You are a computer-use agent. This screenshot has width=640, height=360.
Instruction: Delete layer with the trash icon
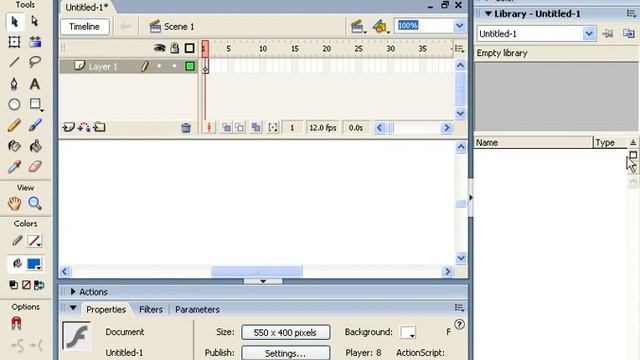[x=186, y=128]
